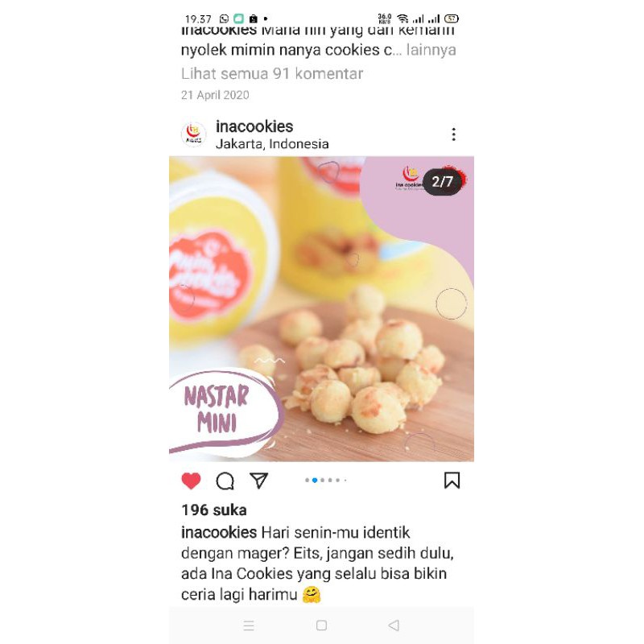The width and height of the screenshot is (644, 644).
Task: Open comments with speech bubble icon
Action: 225,481
